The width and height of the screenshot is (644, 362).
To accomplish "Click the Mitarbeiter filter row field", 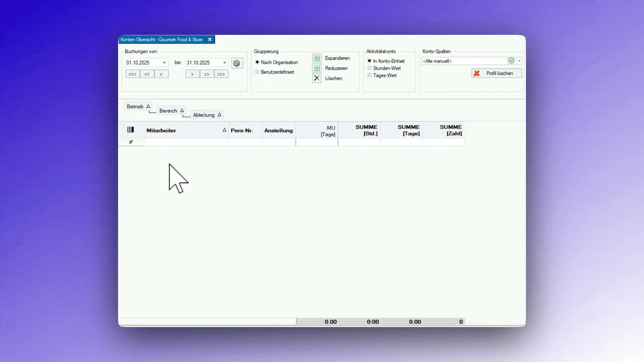I will click(186, 142).
